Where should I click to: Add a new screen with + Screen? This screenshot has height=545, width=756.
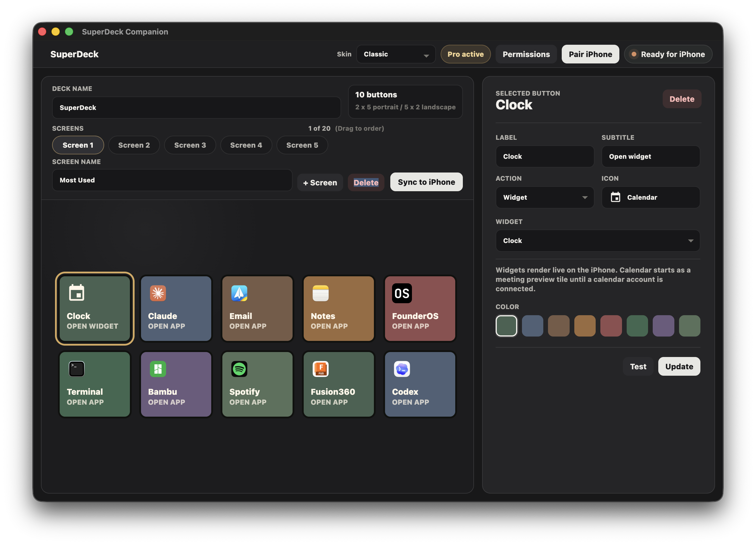(320, 182)
